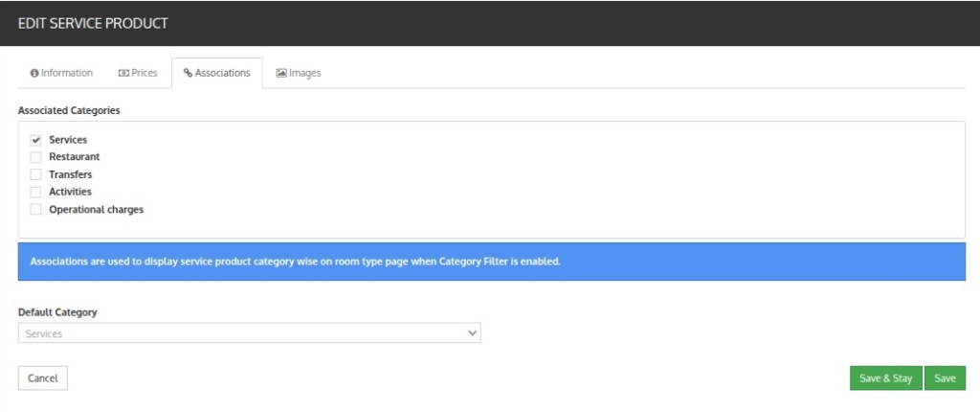Open the Images tab
Image resolution: width=980 pixels, height=412 pixels.
[299, 73]
